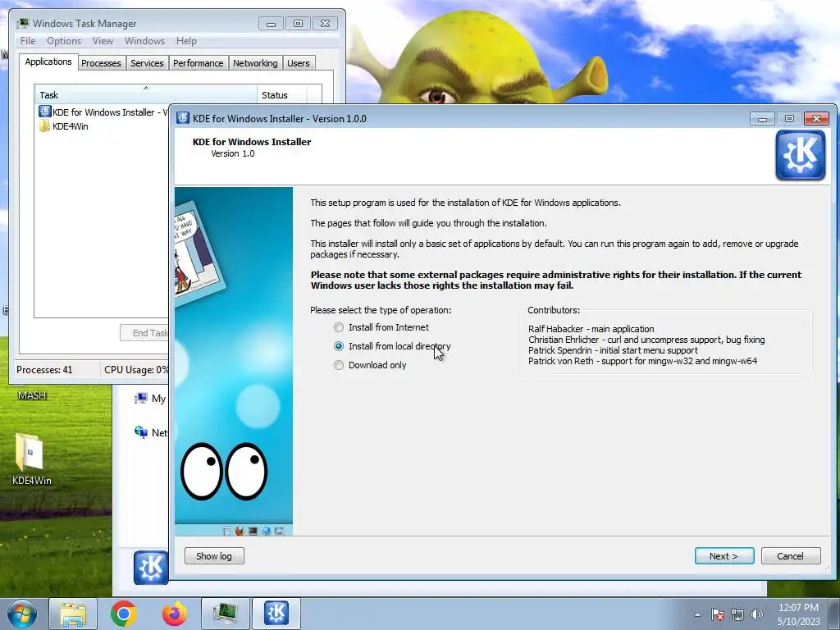840x630 pixels.
Task: Click the My Computer icon behind installer
Action: coord(141,398)
